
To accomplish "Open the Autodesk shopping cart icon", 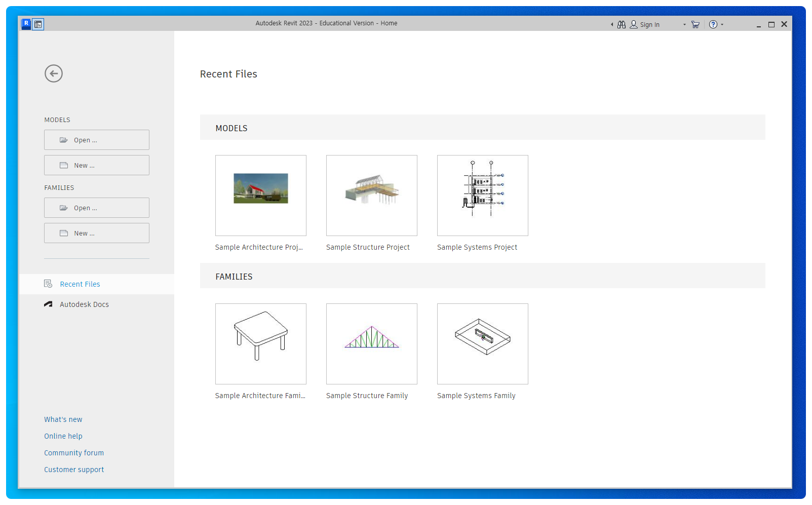I will click(x=695, y=24).
